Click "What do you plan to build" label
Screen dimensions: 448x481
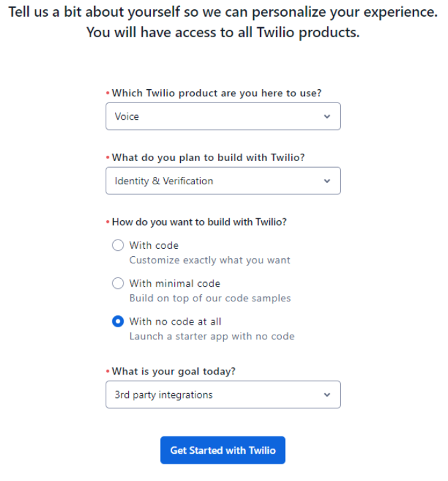(208, 158)
